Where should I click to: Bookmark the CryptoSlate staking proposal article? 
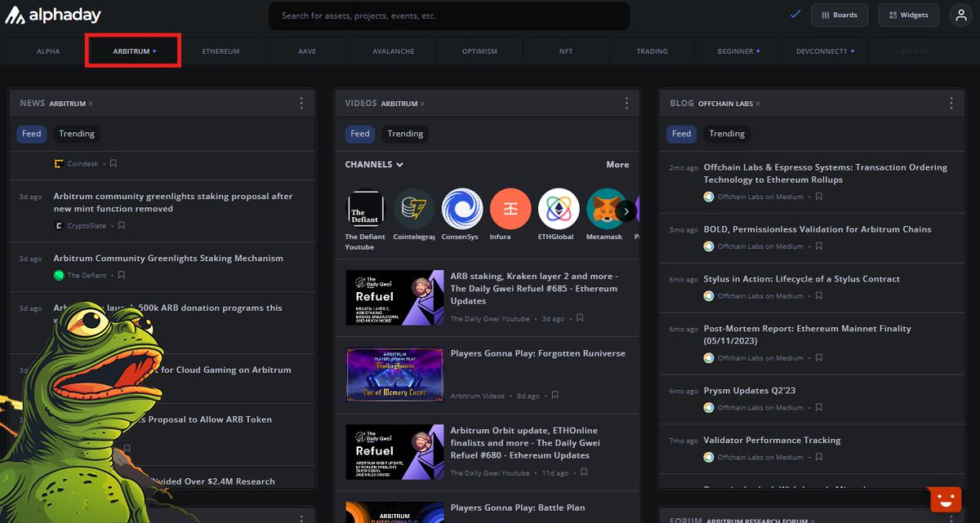coord(121,225)
